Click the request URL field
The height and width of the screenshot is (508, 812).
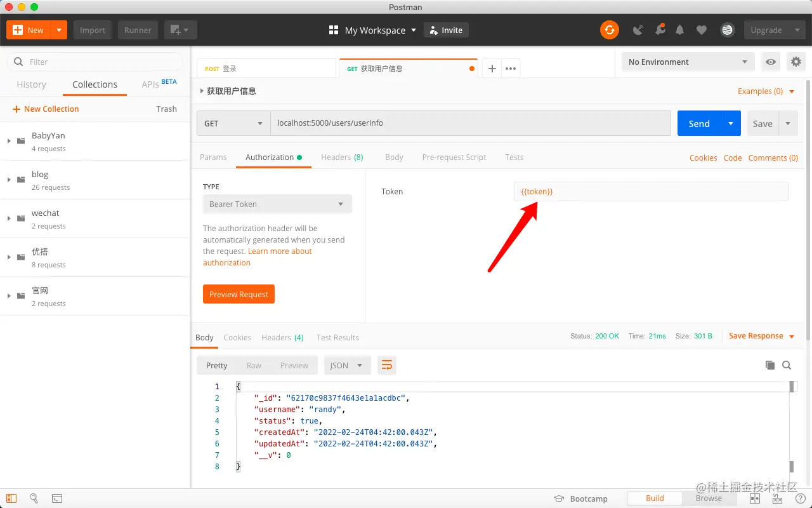pyautogui.click(x=470, y=123)
